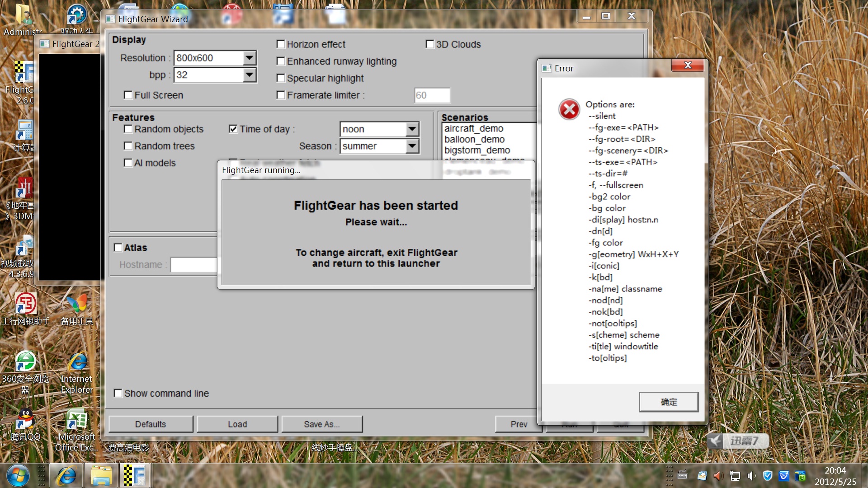Toggle the 3D Clouds checkbox
Viewport: 868px width, 488px height.
[x=430, y=44]
